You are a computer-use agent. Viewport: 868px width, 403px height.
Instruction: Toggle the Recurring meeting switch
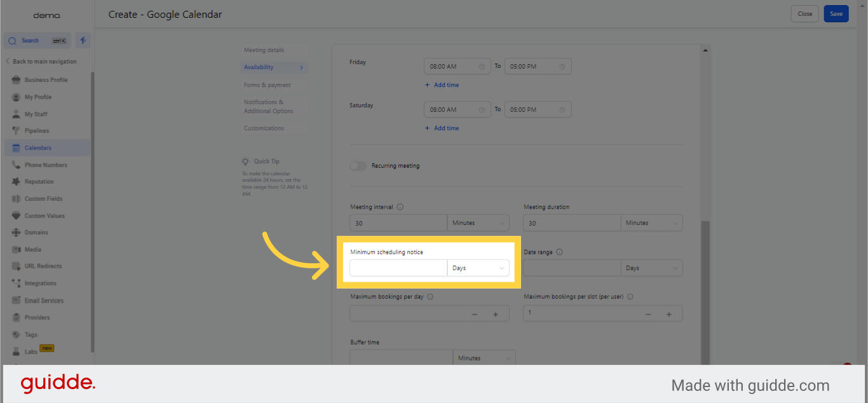358,166
